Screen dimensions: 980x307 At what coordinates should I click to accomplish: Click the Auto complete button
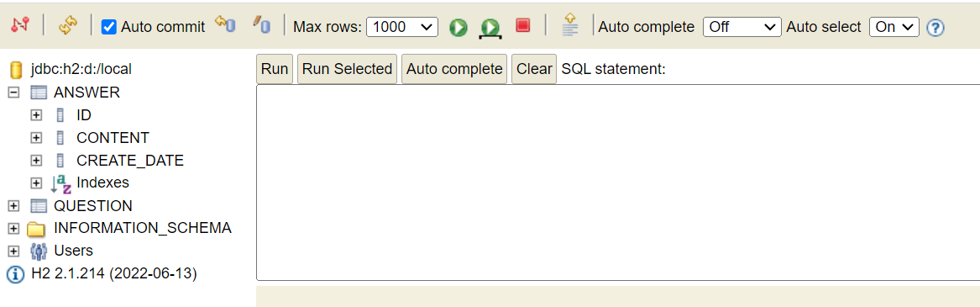click(x=454, y=69)
